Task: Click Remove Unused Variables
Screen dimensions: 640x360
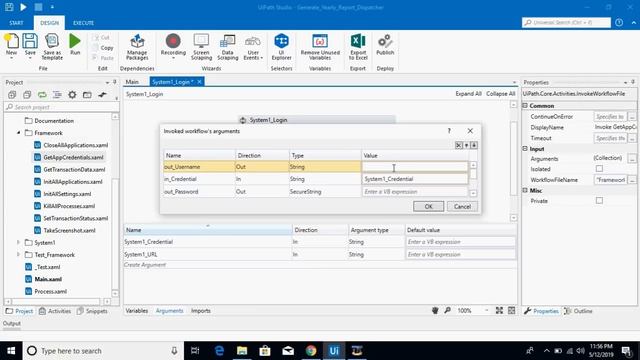Action: tap(320, 47)
